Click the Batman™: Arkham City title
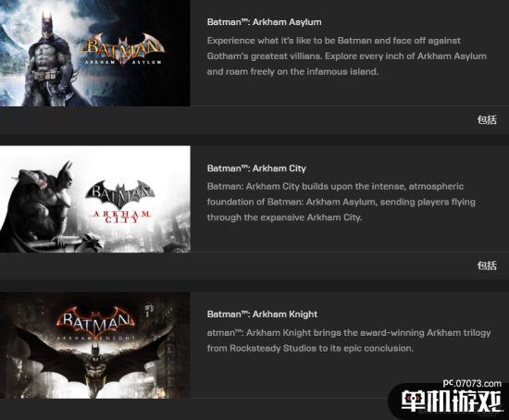Screen dimensions: 509x420 click(x=256, y=168)
